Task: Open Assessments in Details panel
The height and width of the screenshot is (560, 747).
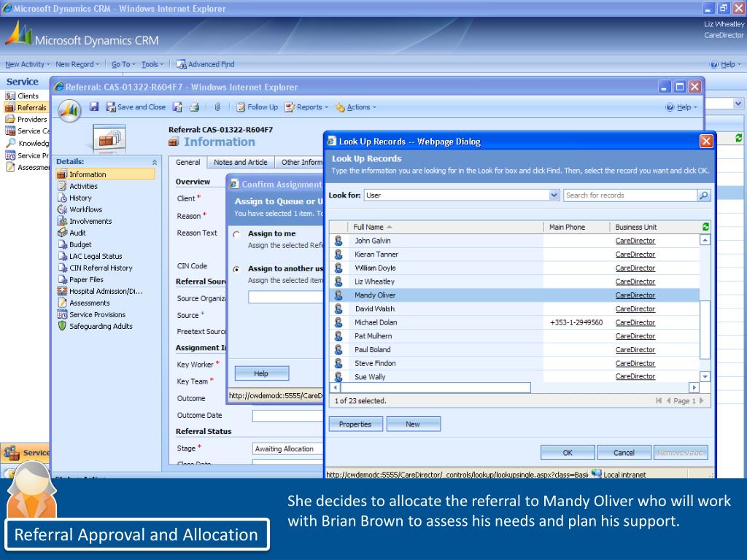Action: click(89, 303)
